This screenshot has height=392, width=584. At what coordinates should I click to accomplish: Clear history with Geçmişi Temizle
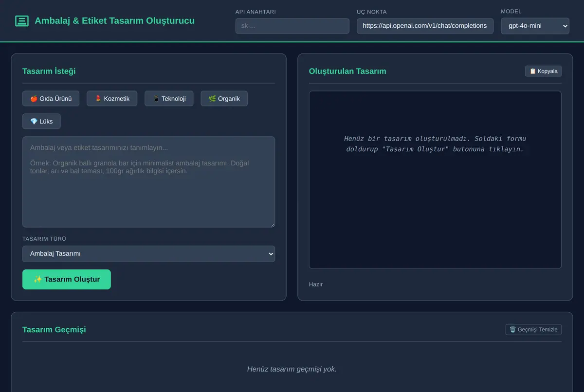pos(533,330)
